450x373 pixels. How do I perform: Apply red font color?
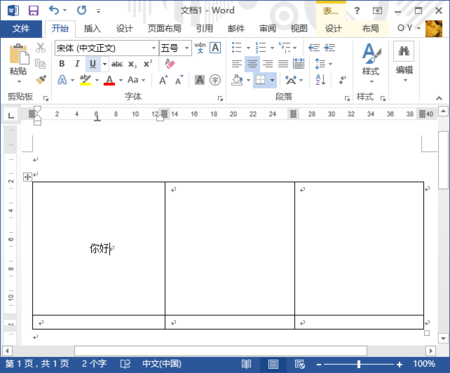coord(109,80)
